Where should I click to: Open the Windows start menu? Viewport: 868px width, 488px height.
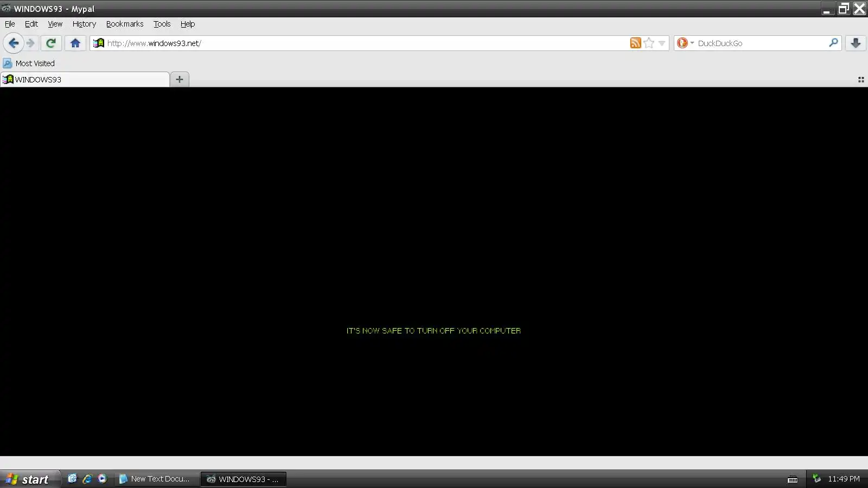tap(30, 479)
